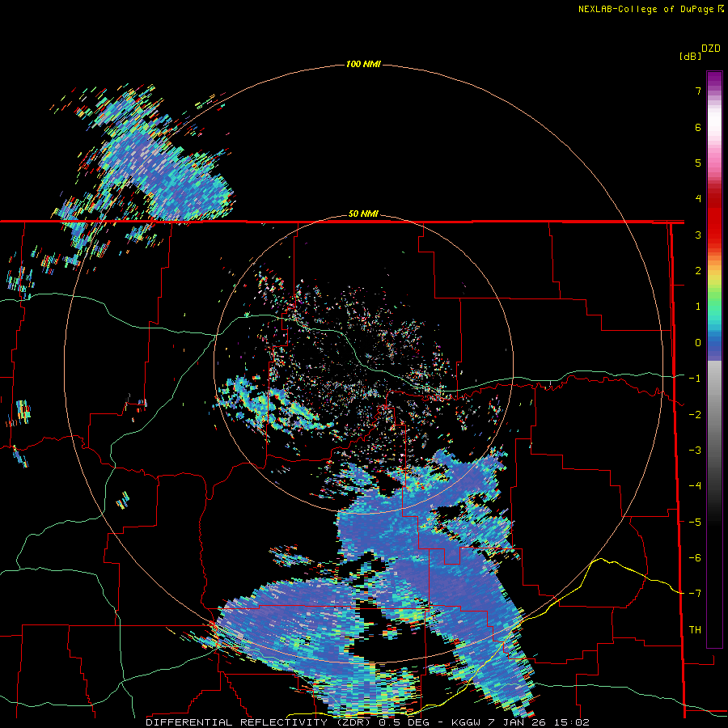Click the "50 NMI" range ring label
The height and width of the screenshot is (728, 728).
[x=363, y=214]
